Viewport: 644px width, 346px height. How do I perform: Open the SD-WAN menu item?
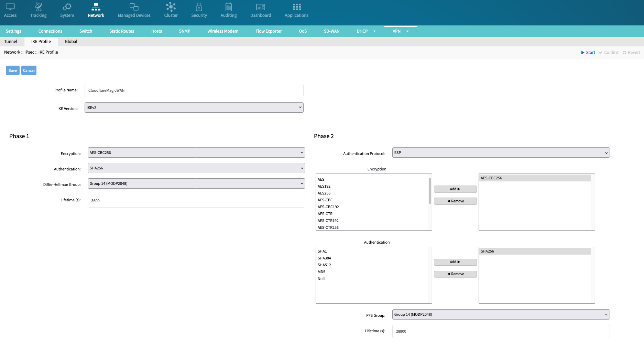click(x=332, y=31)
